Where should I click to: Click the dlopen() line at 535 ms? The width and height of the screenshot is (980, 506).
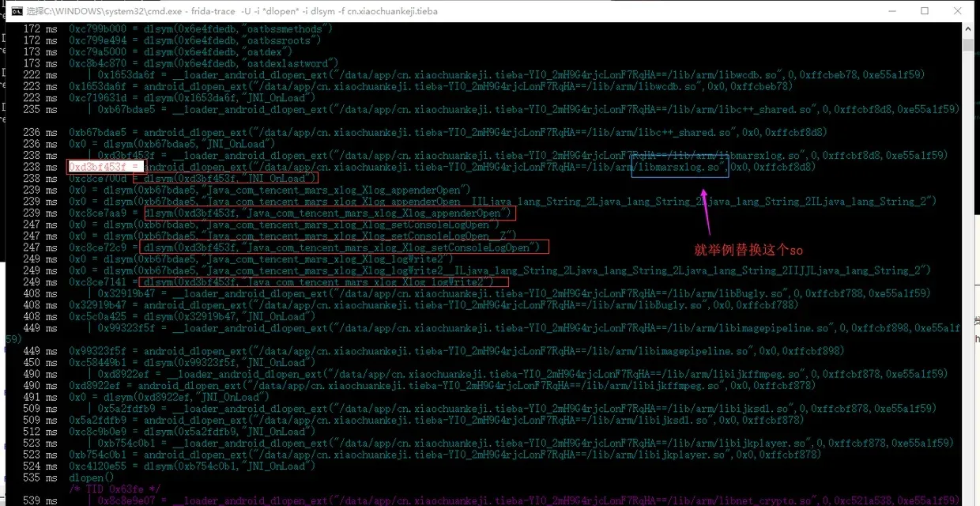[86, 478]
